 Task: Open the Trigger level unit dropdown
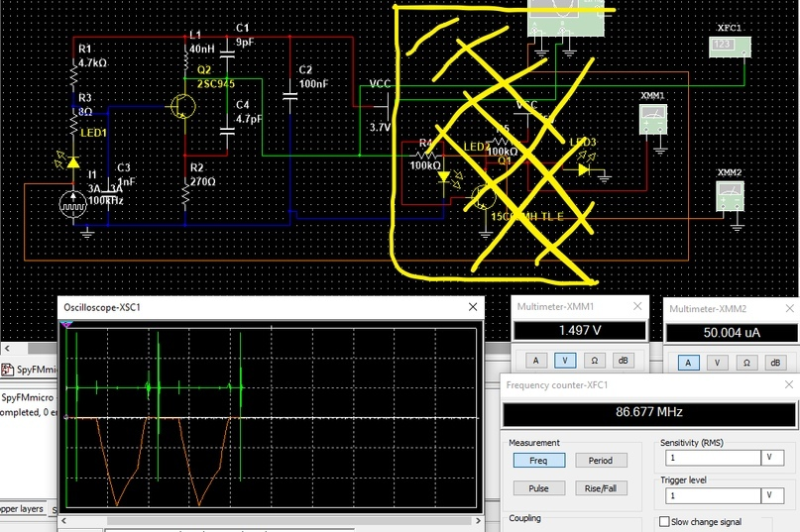tap(772, 494)
